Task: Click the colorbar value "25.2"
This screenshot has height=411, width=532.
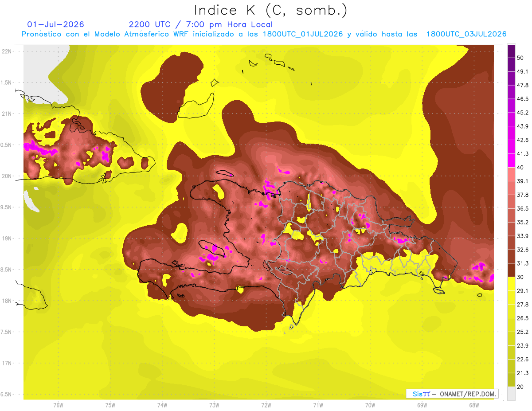Action: point(523,332)
